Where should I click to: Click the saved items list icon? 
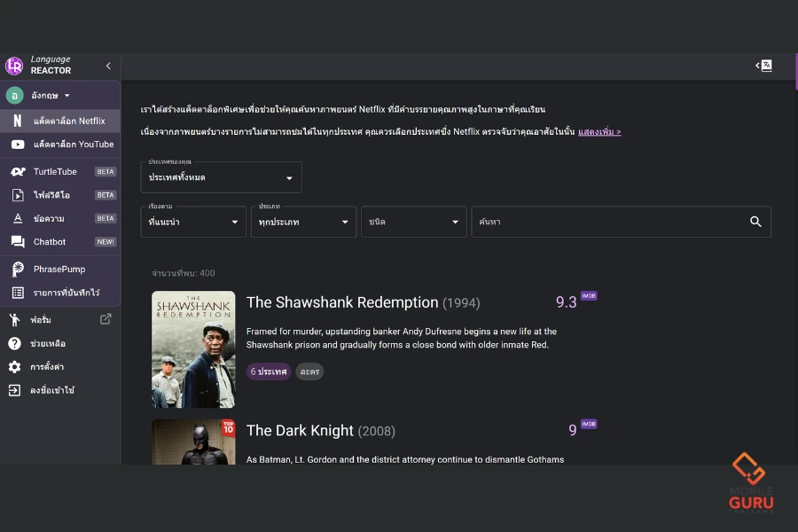18,293
